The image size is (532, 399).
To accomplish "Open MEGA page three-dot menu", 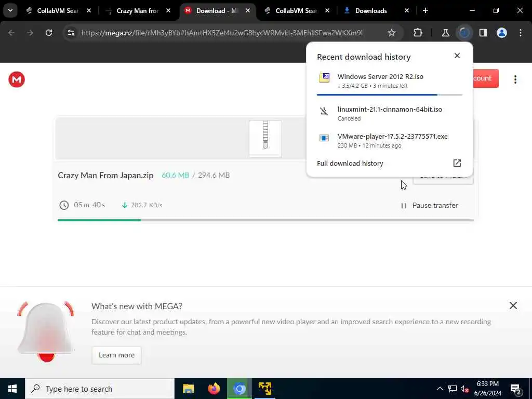I will [515, 79].
